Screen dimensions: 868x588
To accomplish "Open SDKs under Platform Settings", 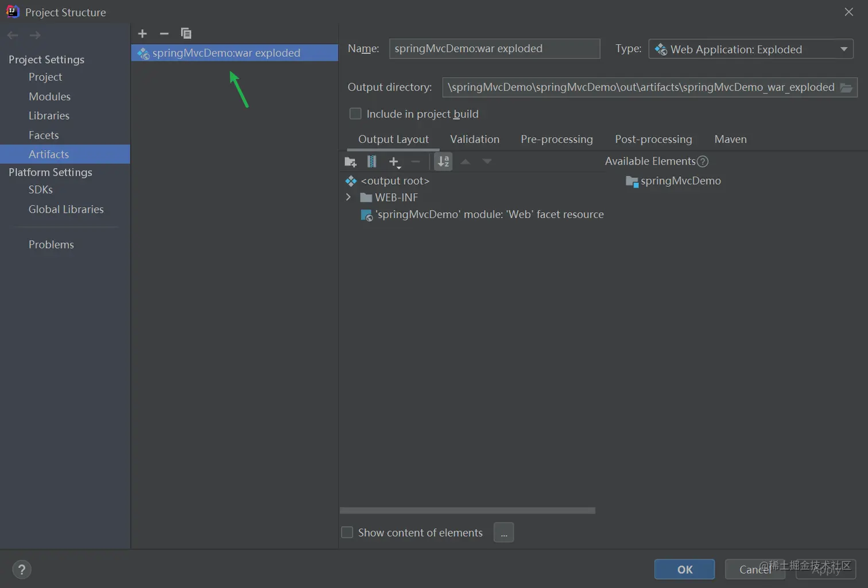I will [x=40, y=189].
